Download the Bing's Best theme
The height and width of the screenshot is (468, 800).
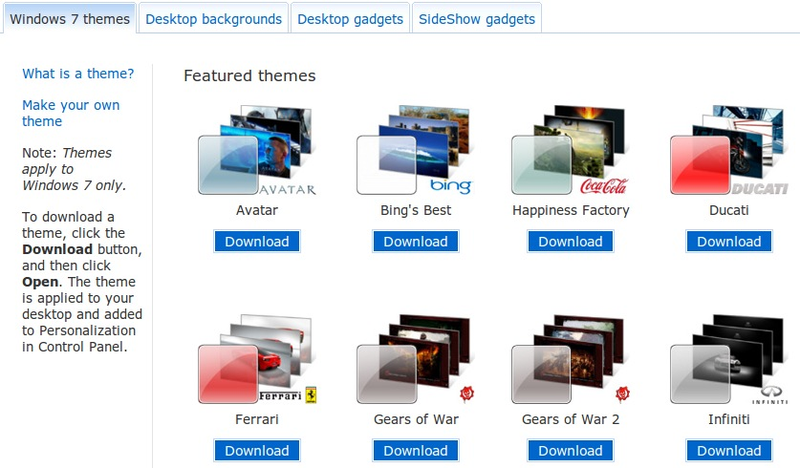point(415,241)
